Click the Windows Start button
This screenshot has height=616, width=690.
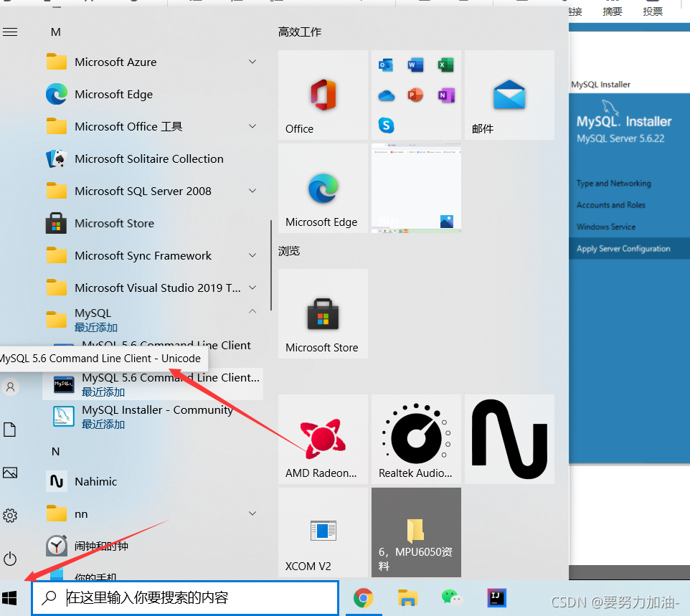tap(9, 598)
